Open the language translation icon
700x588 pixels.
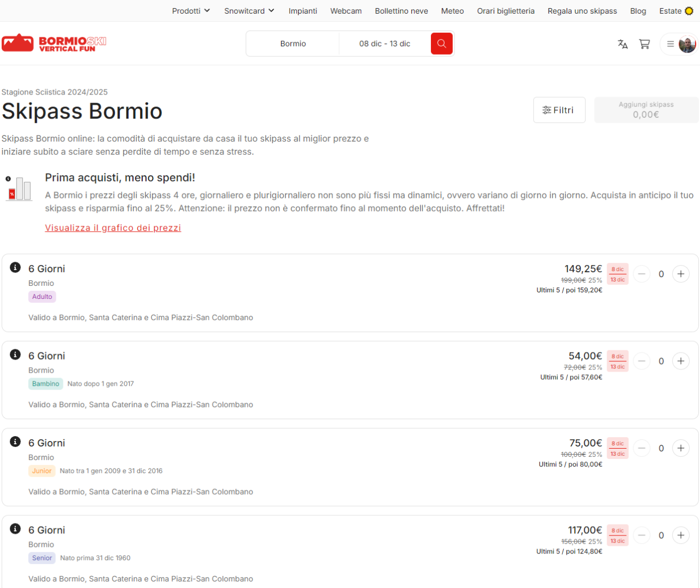623,44
